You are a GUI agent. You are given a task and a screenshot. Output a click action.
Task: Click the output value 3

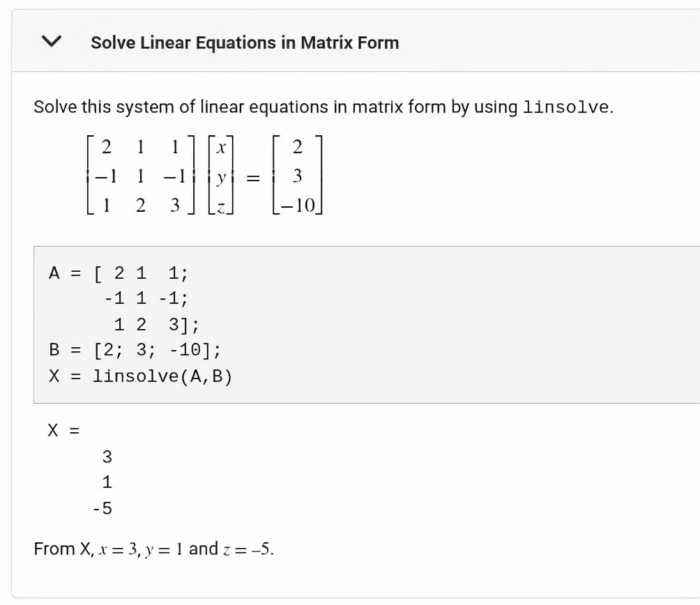tap(107, 457)
